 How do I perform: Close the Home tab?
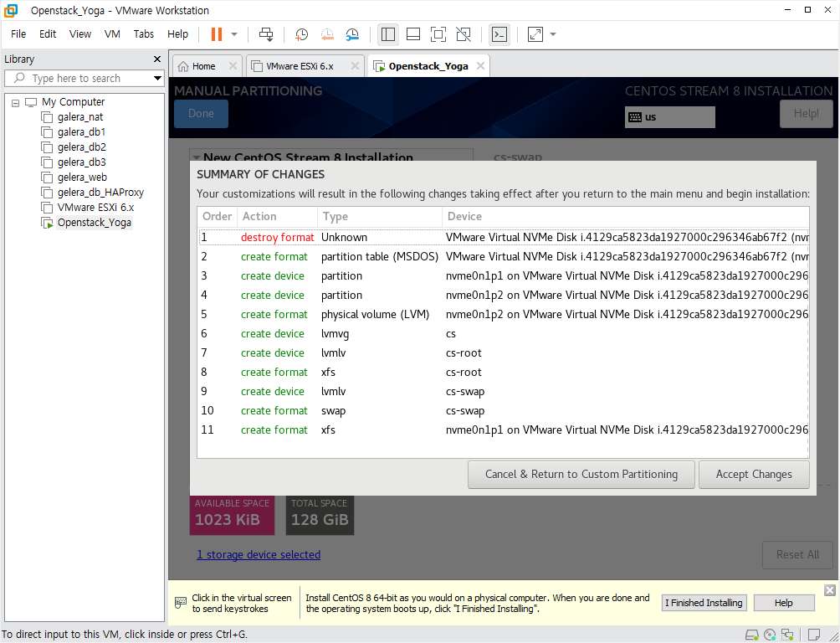point(233,65)
